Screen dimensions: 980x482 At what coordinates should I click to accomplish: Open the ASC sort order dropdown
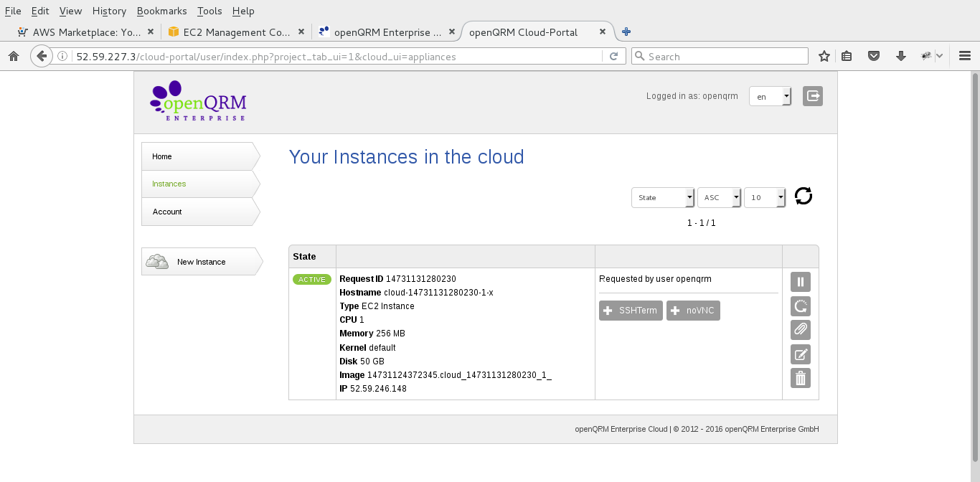pos(719,197)
